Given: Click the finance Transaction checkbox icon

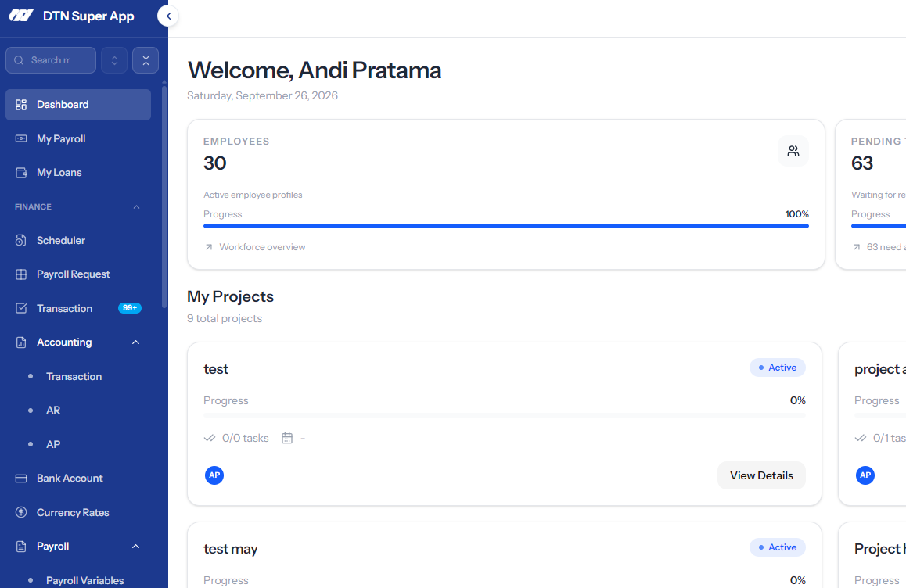Looking at the screenshot, I should [21, 308].
